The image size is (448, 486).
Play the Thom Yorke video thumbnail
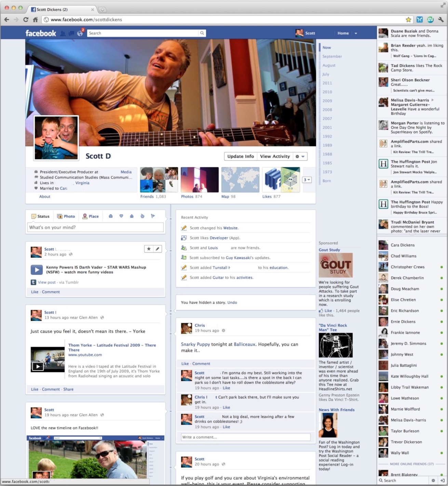pyautogui.click(x=47, y=359)
